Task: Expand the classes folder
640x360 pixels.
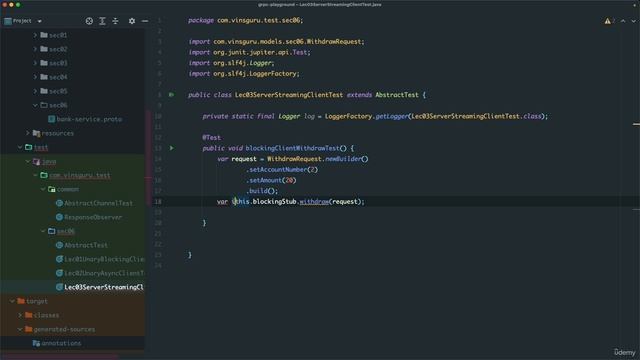Action: (20, 315)
